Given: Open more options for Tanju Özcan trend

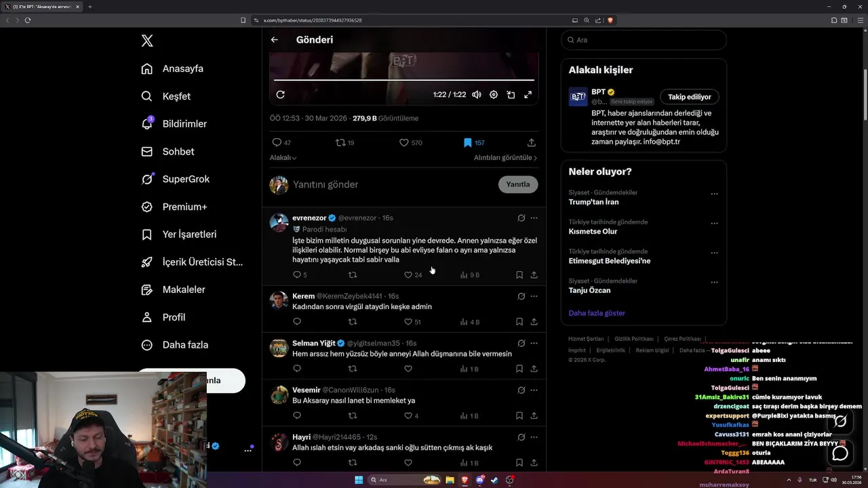Looking at the screenshot, I should tap(714, 282).
